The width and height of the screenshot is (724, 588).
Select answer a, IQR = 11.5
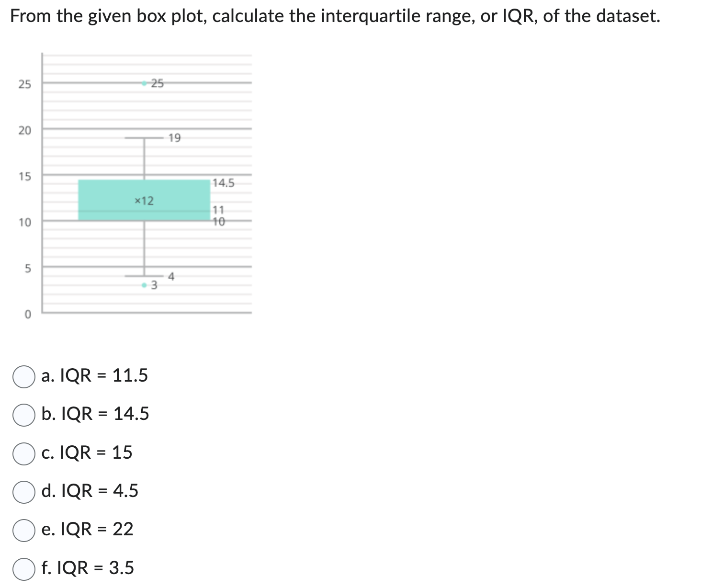click(24, 377)
